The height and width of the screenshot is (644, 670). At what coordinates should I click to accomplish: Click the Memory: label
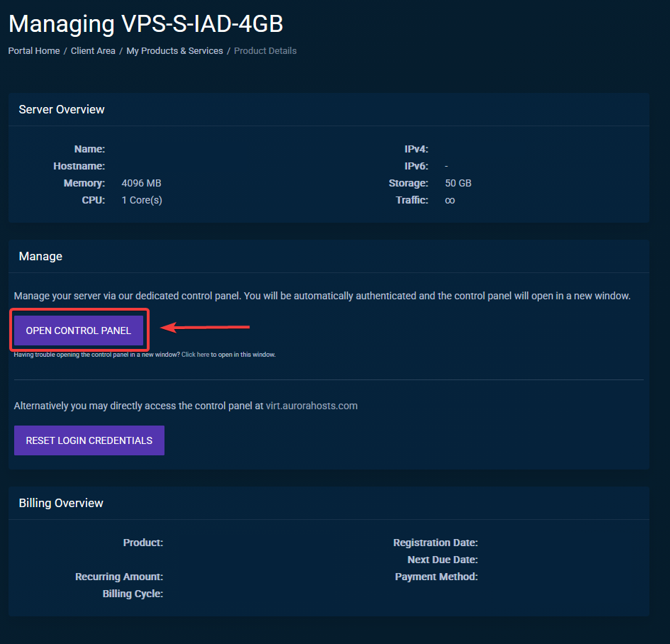(84, 183)
